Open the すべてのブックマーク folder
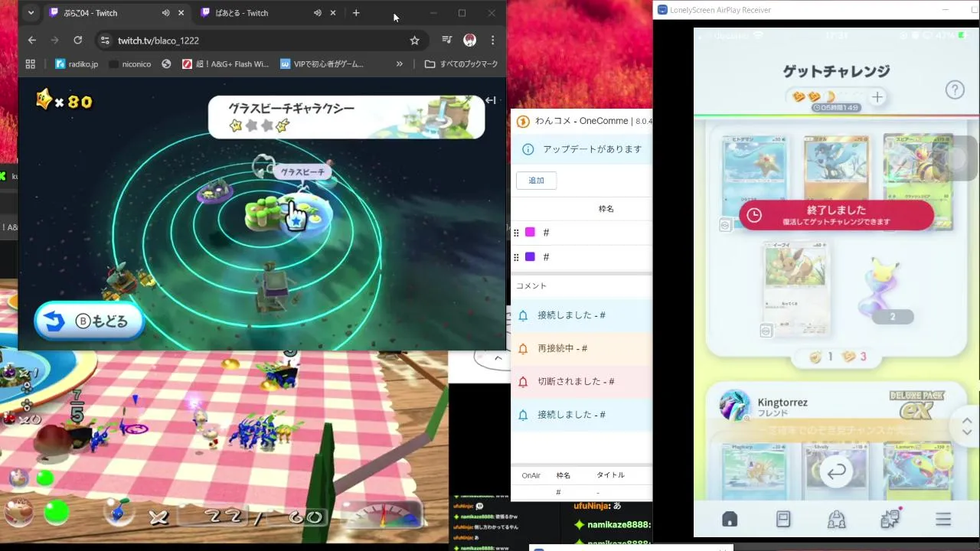The height and width of the screenshot is (551, 980). point(462,64)
